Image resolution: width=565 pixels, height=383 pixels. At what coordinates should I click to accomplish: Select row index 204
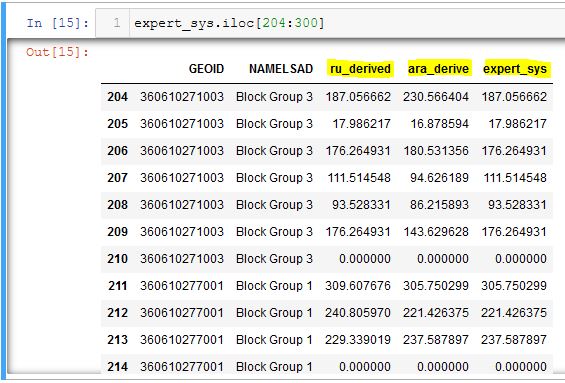point(117,97)
